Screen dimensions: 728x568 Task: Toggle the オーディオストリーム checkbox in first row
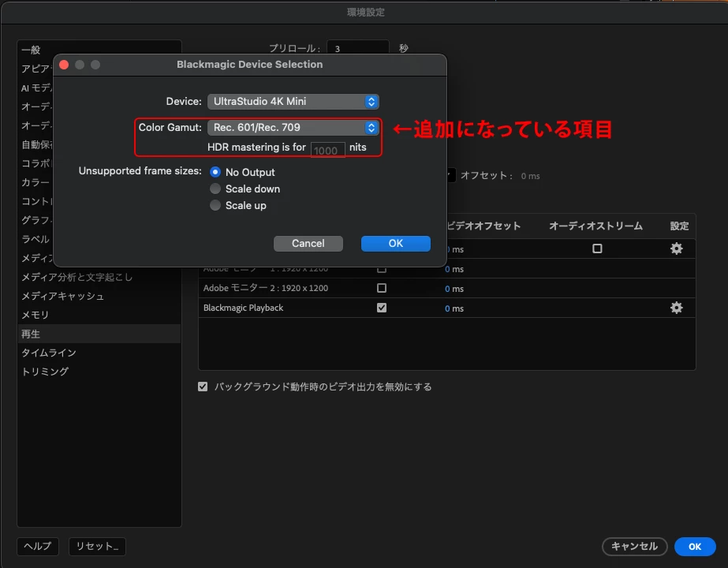597,248
